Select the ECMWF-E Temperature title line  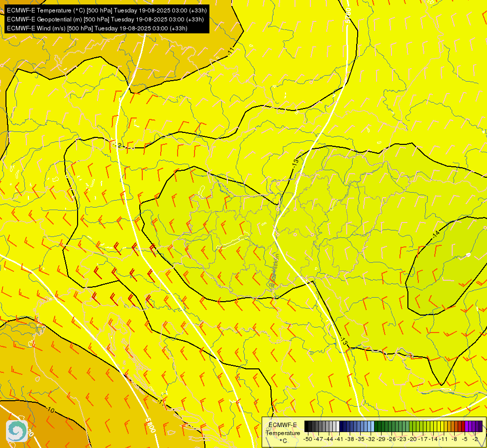coord(106,10)
